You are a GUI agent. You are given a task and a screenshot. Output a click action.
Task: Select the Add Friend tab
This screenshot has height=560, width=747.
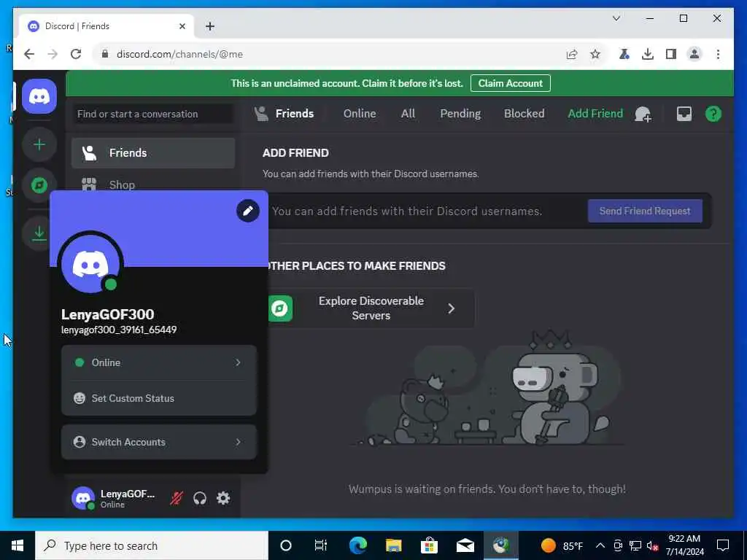pos(595,114)
